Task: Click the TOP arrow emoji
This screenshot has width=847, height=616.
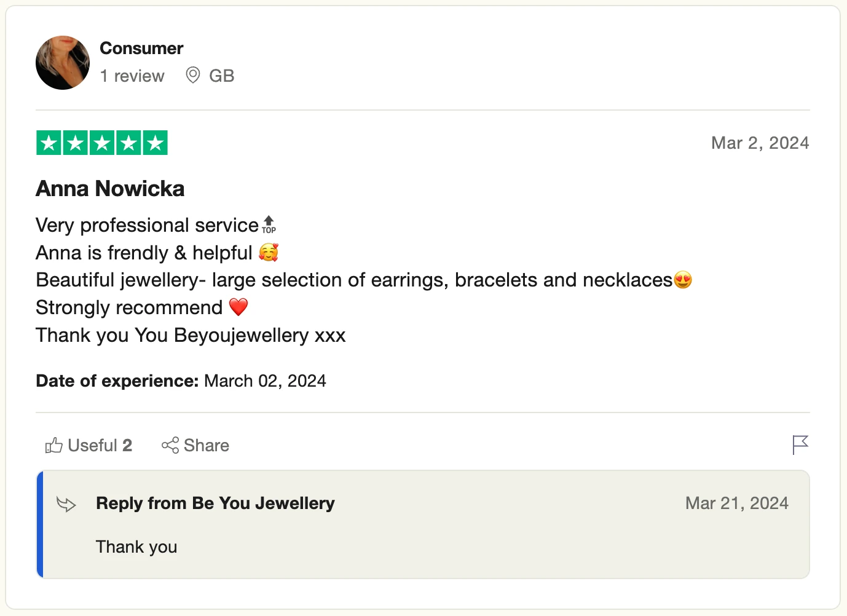Action: pyautogui.click(x=269, y=225)
